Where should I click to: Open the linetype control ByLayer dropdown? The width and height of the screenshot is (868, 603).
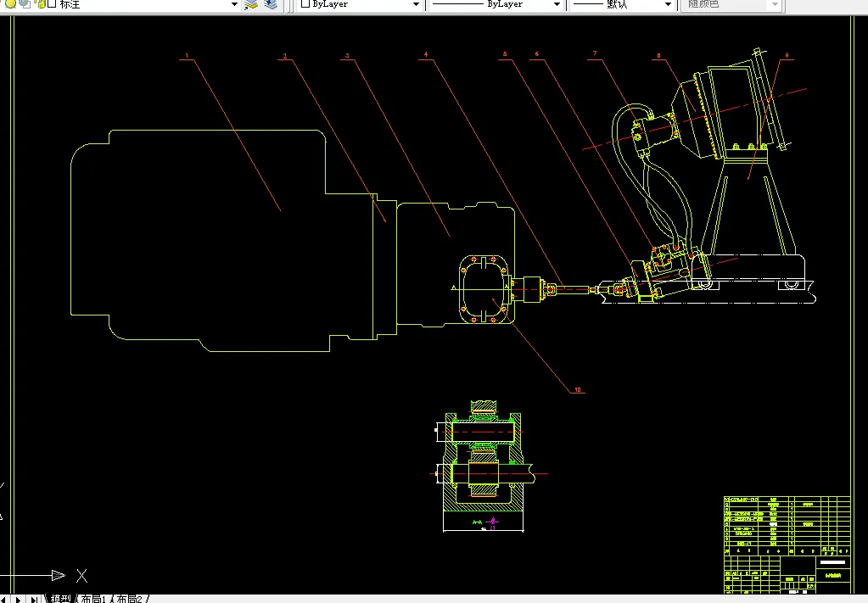pyautogui.click(x=557, y=4)
